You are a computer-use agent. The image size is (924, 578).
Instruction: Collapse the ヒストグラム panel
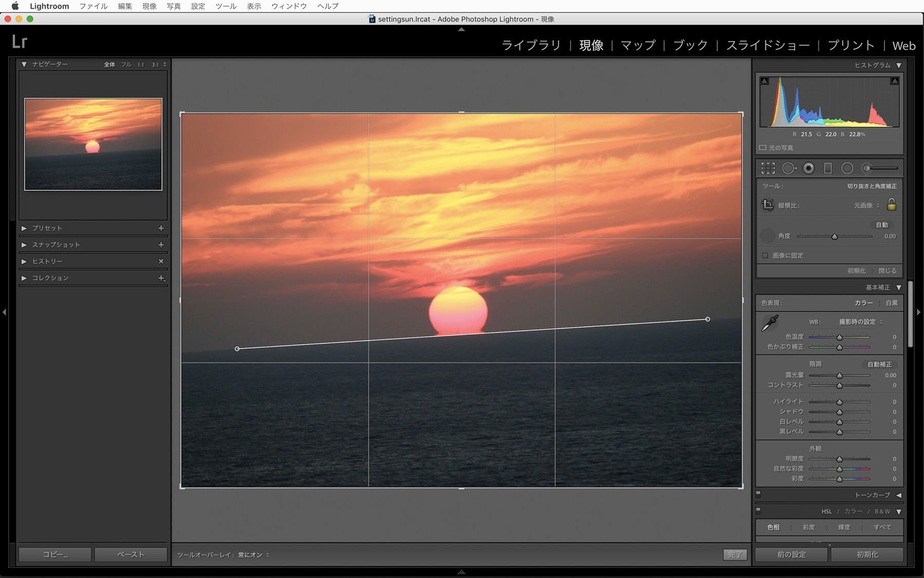[x=899, y=65]
